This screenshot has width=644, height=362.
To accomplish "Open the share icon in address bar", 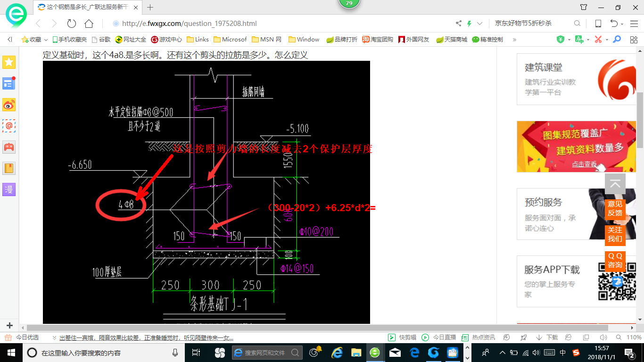I will pyautogui.click(x=459, y=24).
